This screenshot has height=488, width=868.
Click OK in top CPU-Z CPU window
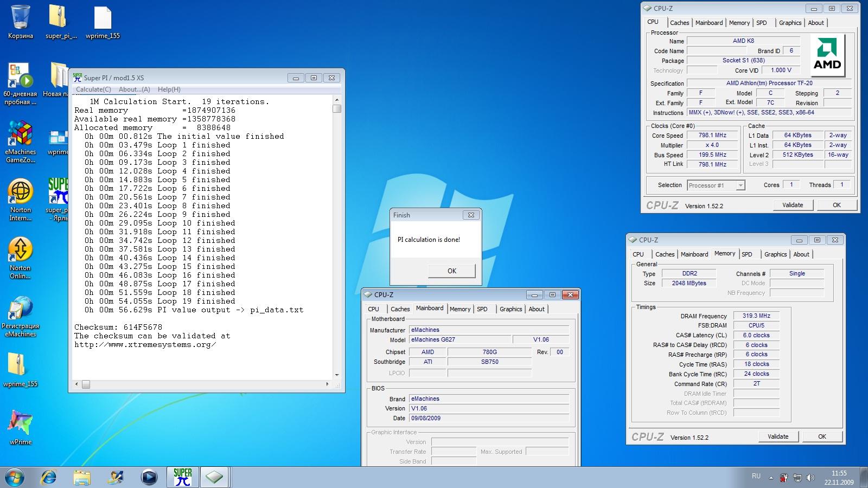pyautogui.click(x=837, y=205)
